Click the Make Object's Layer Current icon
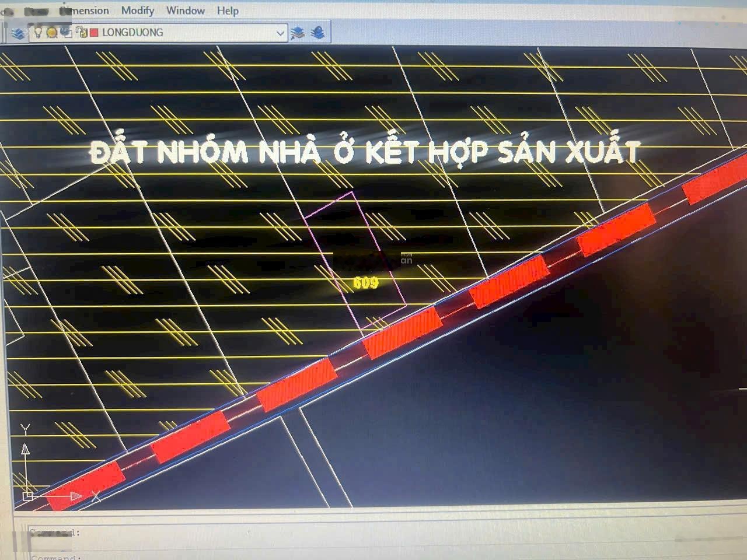This screenshot has height=560, width=747. [299, 33]
